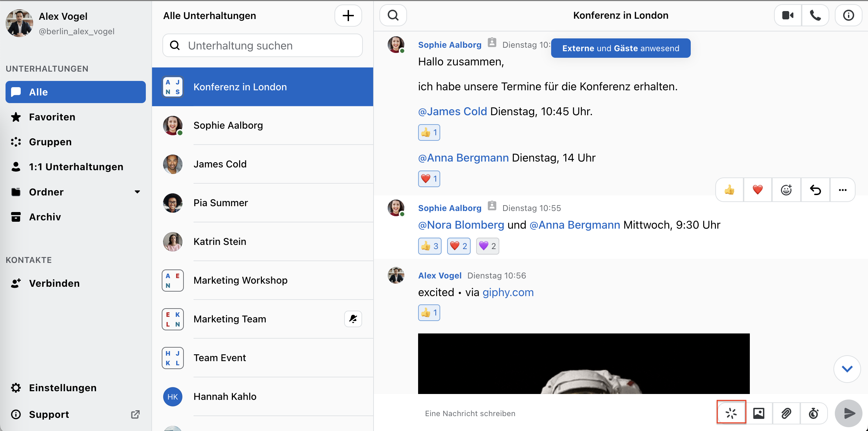
Task: Jump to latest message with down chevron
Action: (x=847, y=369)
